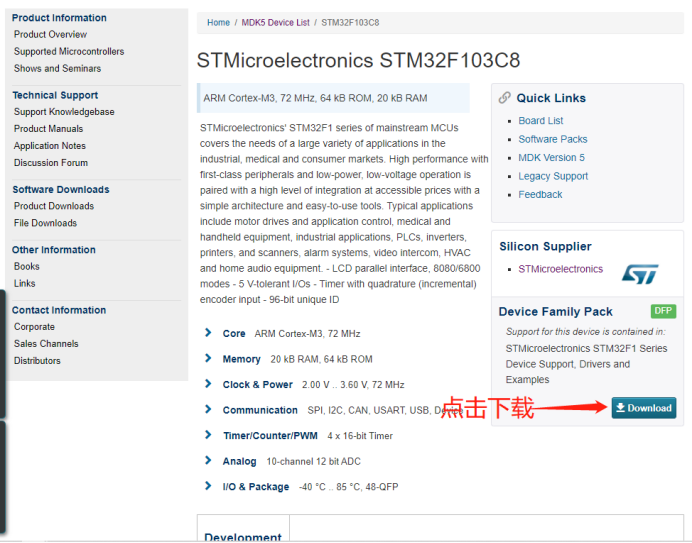This screenshot has width=692, height=543.
Task: Click the Product Information sidebar heading
Action: click(59, 18)
